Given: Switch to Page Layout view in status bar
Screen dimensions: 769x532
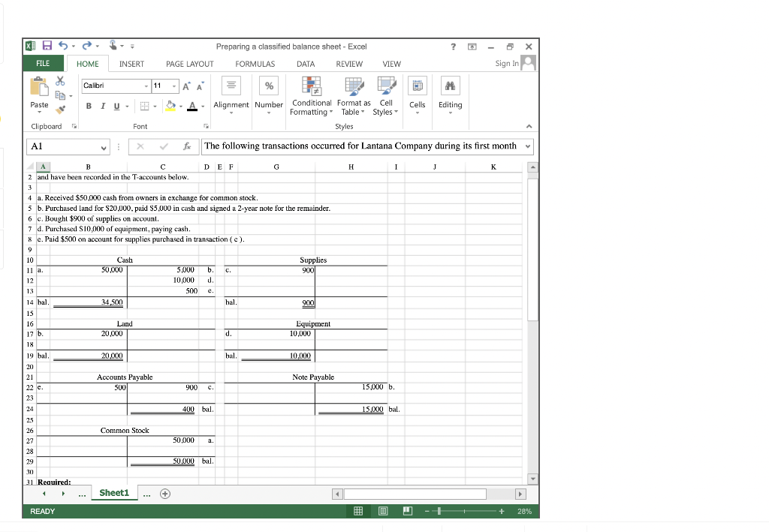Looking at the screenshot, I should tap(382, 511).
